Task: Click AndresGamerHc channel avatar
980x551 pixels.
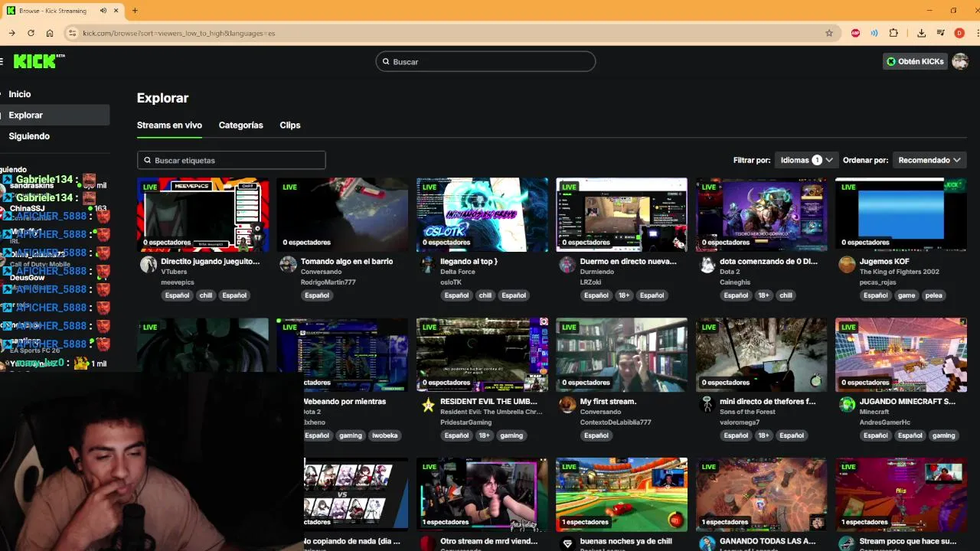Action: [847, 405]
